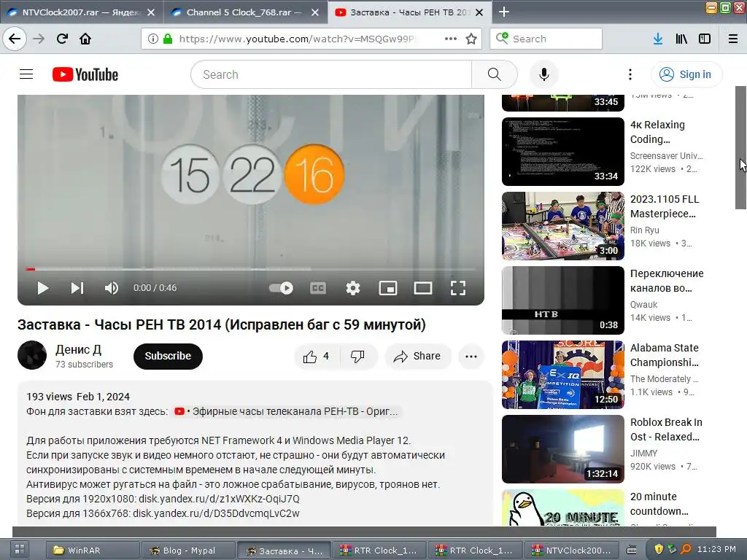This screenshot has width=747, height=560.
Task: Switch to theater mode icon
Action: (423, 287)
